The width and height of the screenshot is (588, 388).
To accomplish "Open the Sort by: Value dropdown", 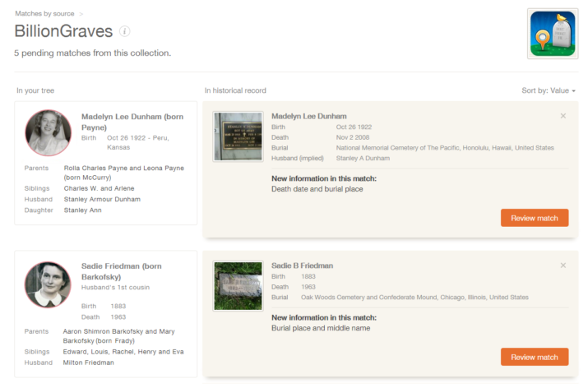I will (x=549, y=90).
